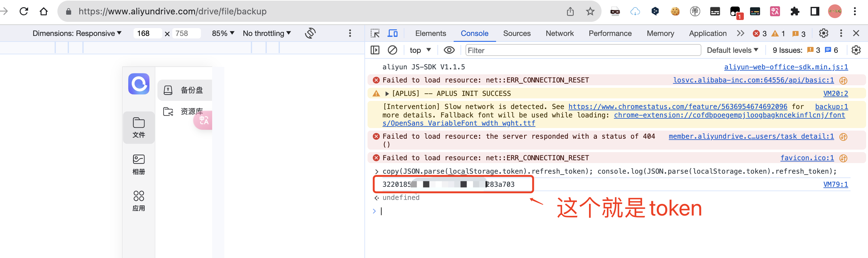Image resolution: width=868 pixels, height=258 pixels.
Task: Click the red error count badge
Action: tap(759, 33)
